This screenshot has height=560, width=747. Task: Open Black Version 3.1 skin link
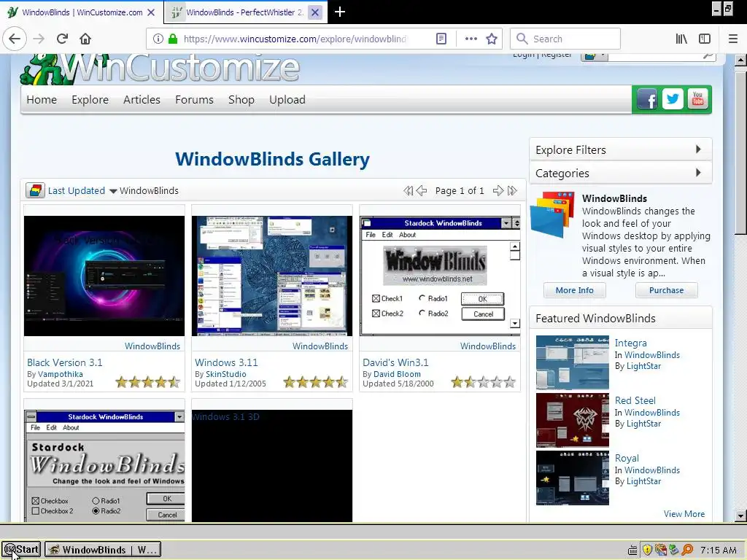[x=65, y=362]
